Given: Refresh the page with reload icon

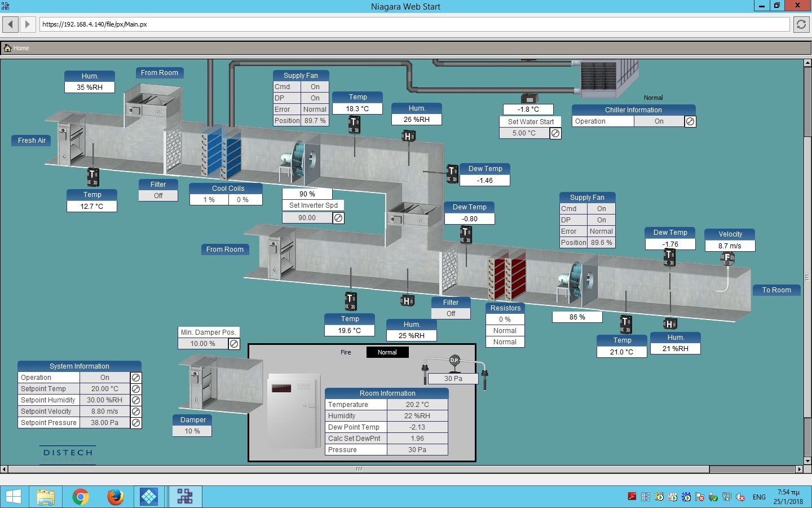Looking at the screenshot, I should click(x=801, y=24).
